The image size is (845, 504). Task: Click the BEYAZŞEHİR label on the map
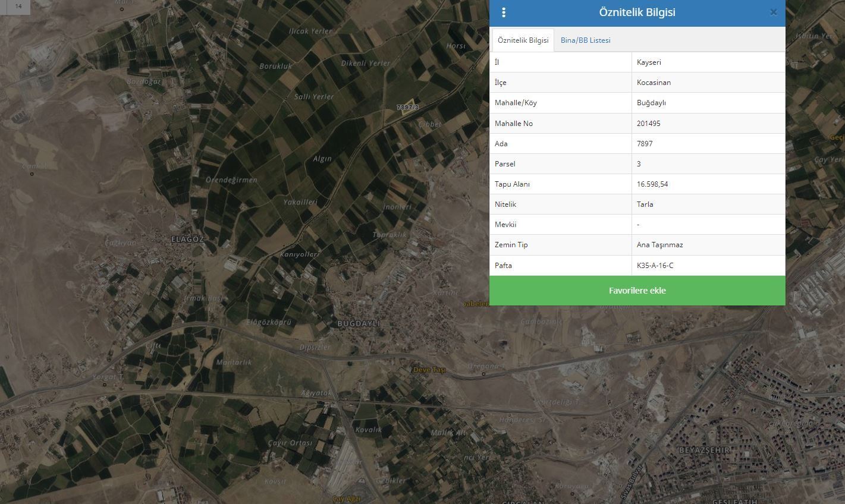coord(704,451)
